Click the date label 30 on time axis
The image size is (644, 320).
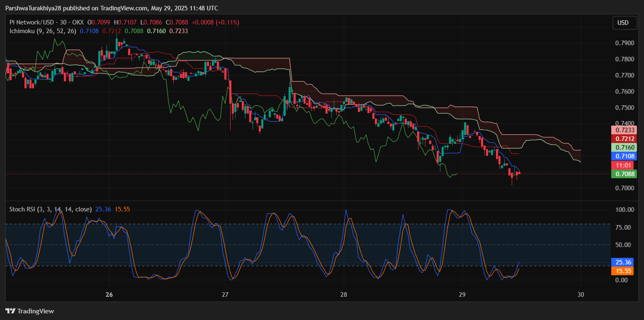581,295
